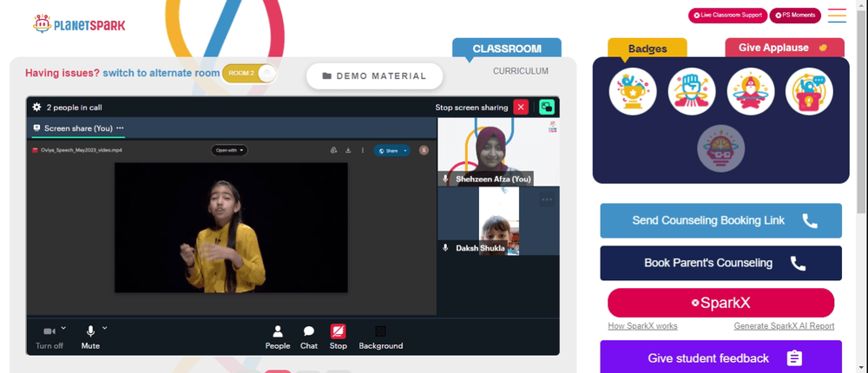Screen dimensions: 868x373
Task: Mute the microphone
Action: [x=90, y=337]
